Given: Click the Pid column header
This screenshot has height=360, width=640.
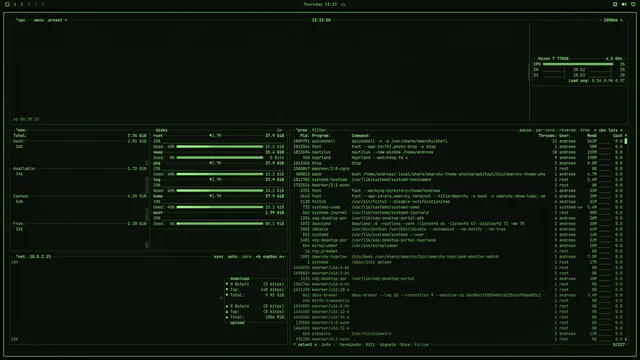Looking at the screenshot, I should (304, 136).
